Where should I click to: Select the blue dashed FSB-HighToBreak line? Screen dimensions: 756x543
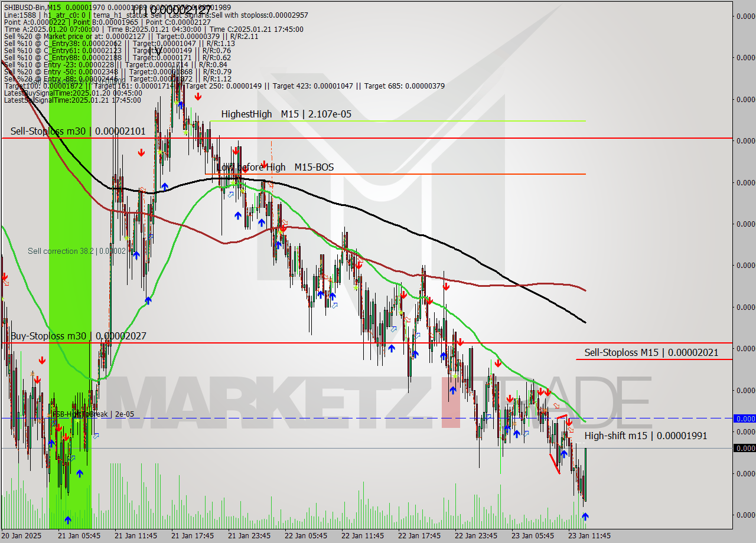(366, 418)
